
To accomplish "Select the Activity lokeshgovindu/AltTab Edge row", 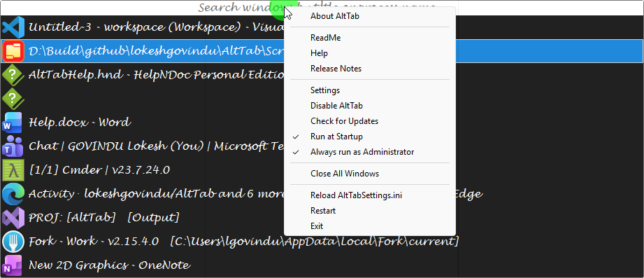I will tap(322, 193).
